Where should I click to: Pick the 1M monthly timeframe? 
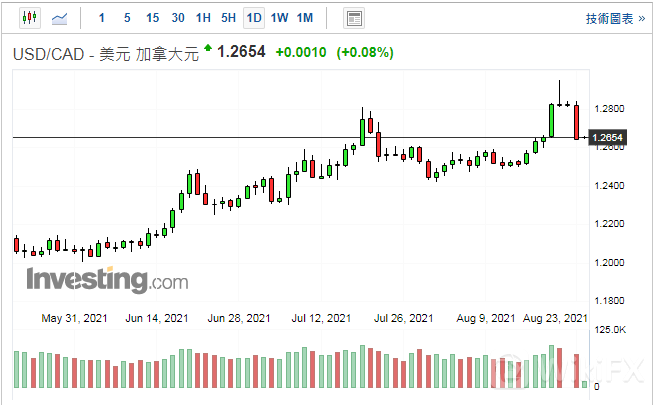[x=305, y=18]
